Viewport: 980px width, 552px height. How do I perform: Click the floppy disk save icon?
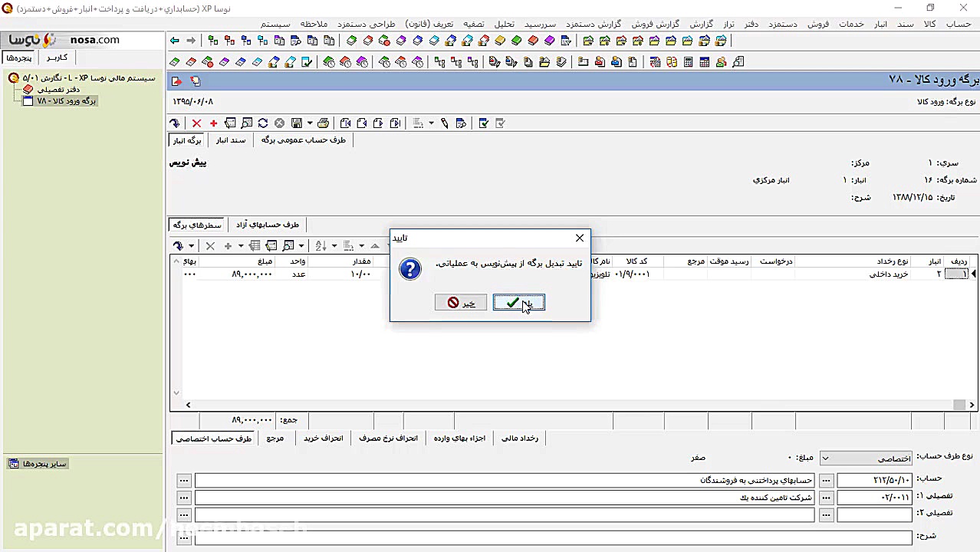pos(297,123)
